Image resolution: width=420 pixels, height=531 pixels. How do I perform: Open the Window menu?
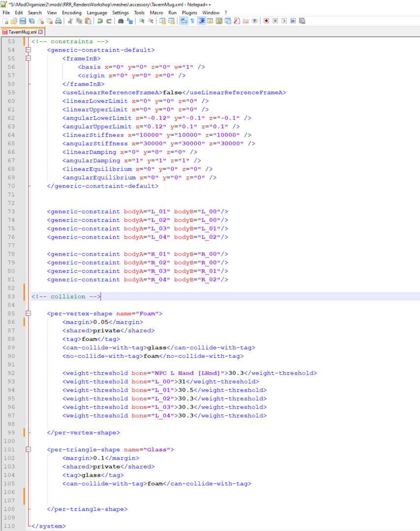pos(211,12)
